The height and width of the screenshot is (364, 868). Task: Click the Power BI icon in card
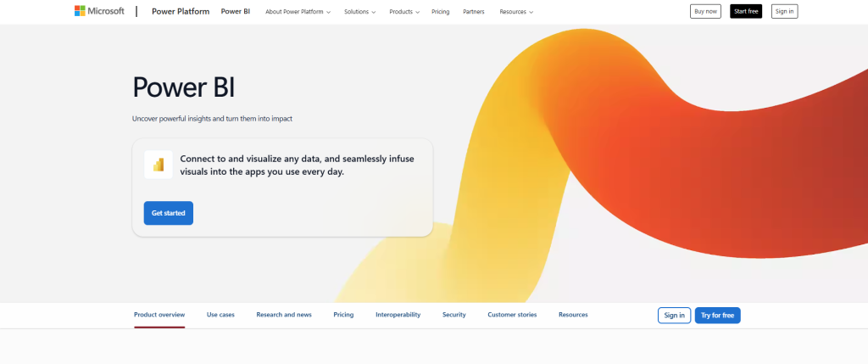point(159,165)
